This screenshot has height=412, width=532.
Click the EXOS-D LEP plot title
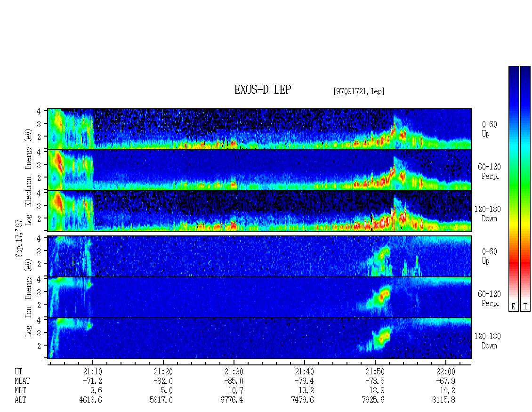point(263,89)
